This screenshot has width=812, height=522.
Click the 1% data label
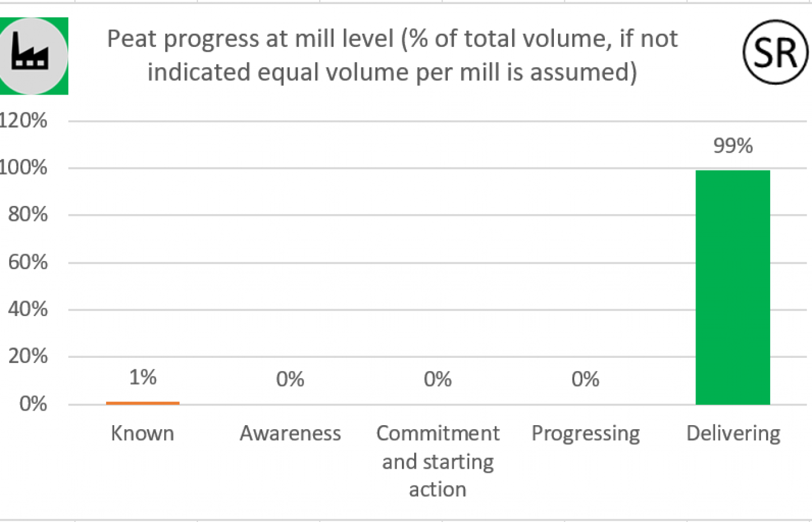coord(143,378)
